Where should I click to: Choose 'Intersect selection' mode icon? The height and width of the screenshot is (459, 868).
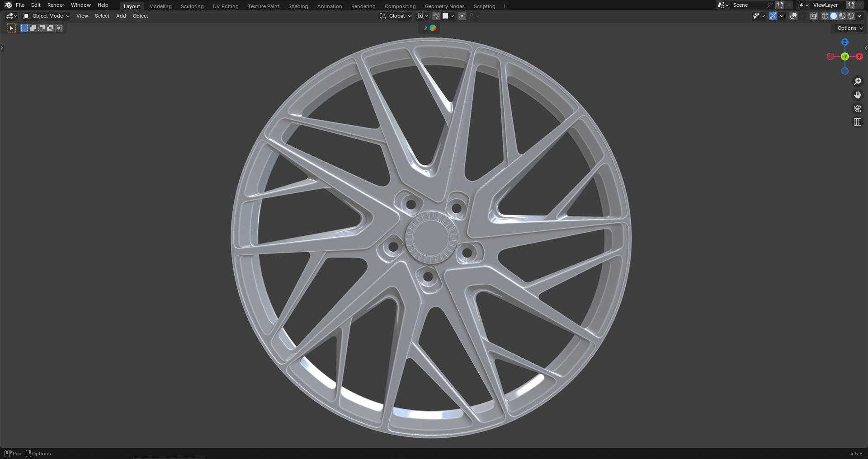pos(59,28)
